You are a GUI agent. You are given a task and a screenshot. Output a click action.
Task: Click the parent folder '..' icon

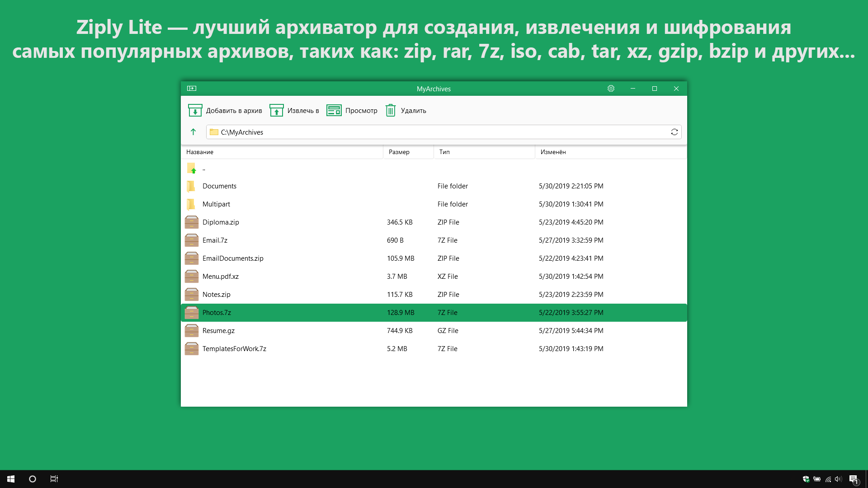pyautogui.click(x=192, y=168)
